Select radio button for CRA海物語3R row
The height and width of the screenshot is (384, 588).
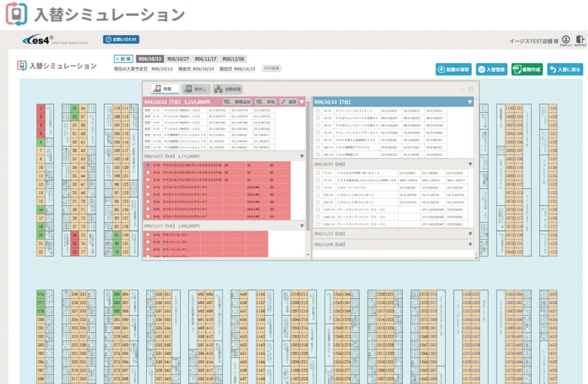coord(318,155)
